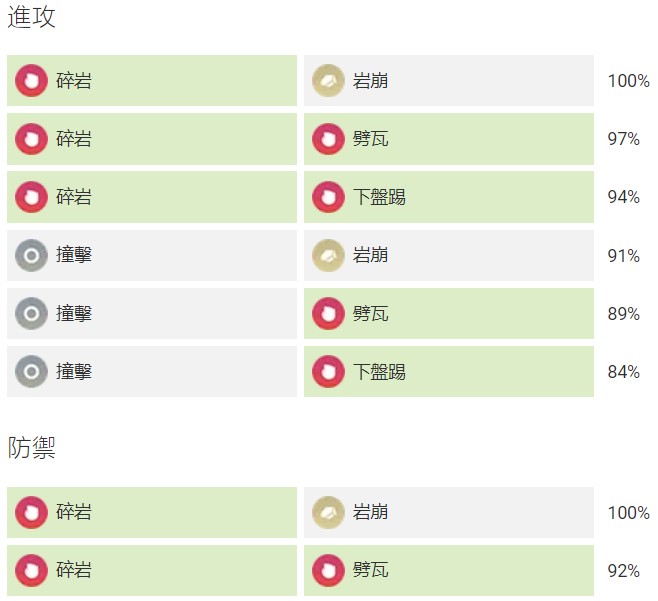Click the 97% rating value
Screen dimensions: 658x601
(623, 139)
